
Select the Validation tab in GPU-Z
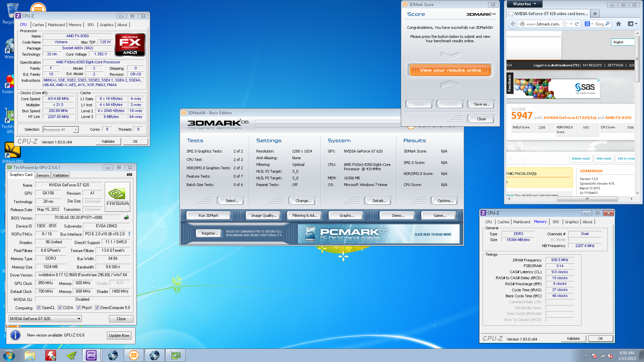click(61, 175)
